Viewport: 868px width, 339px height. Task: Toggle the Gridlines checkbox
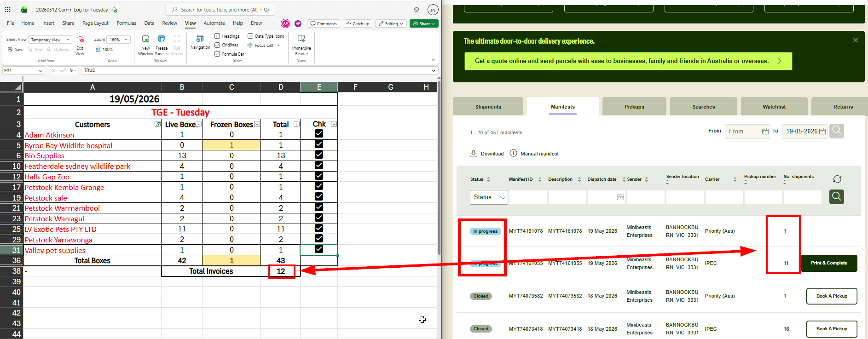click(217, 45)
